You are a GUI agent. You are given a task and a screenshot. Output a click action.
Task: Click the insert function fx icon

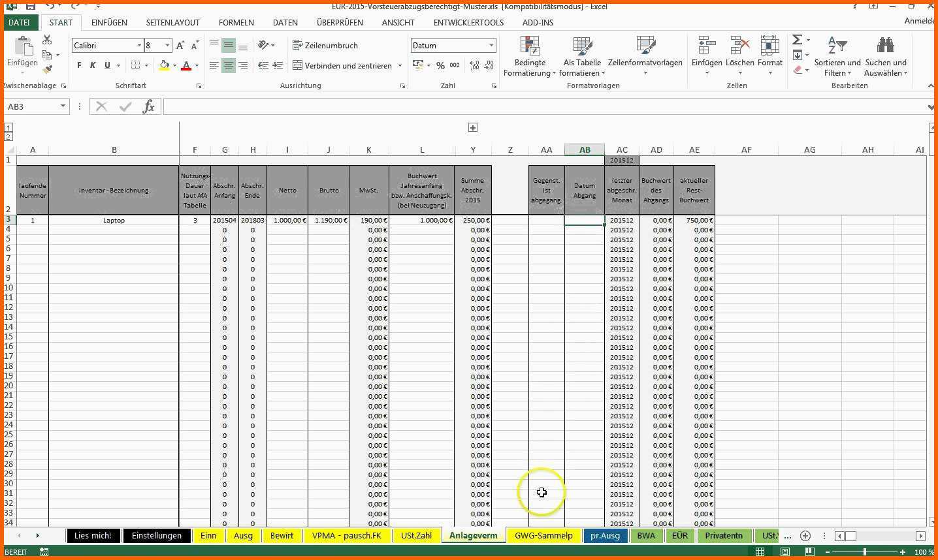[149, 106]
